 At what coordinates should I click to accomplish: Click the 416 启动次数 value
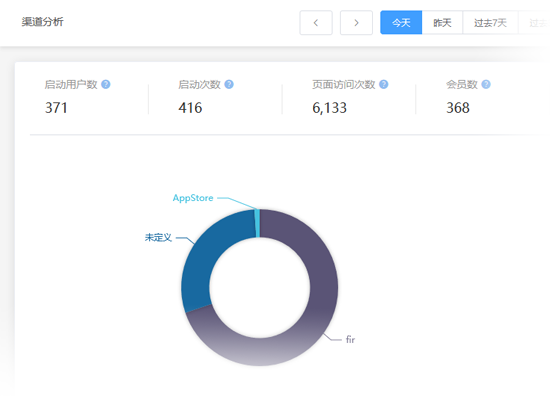190,108
